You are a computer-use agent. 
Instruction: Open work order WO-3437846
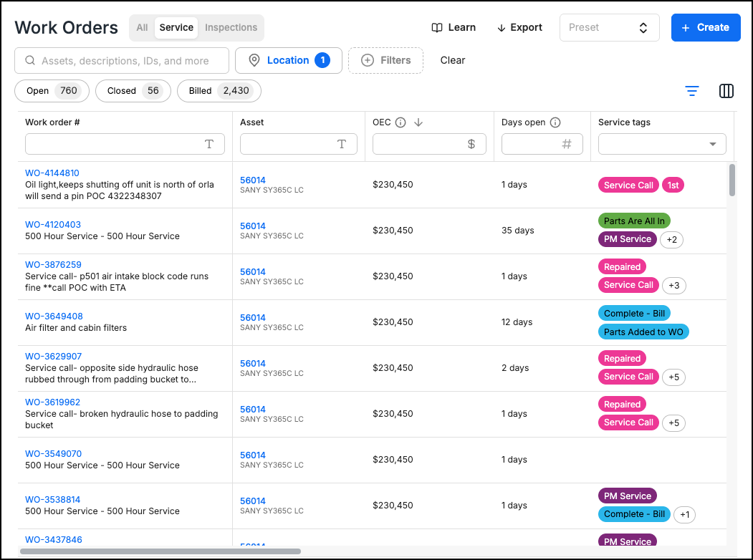(53, 539)
